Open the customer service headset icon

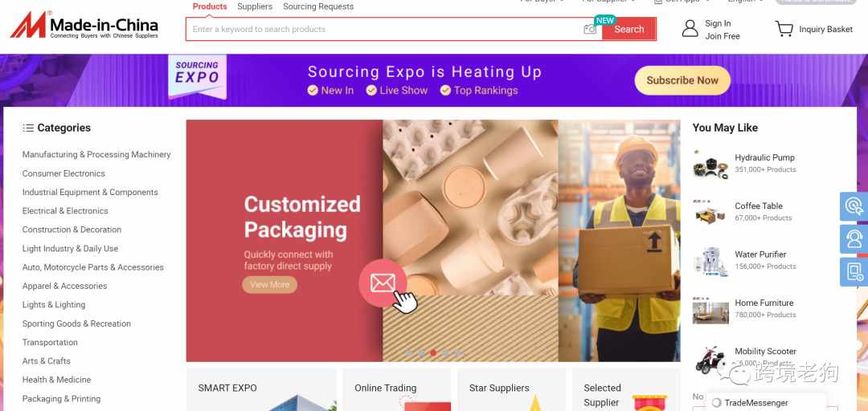pyautogui.click(x=854, y=239)
